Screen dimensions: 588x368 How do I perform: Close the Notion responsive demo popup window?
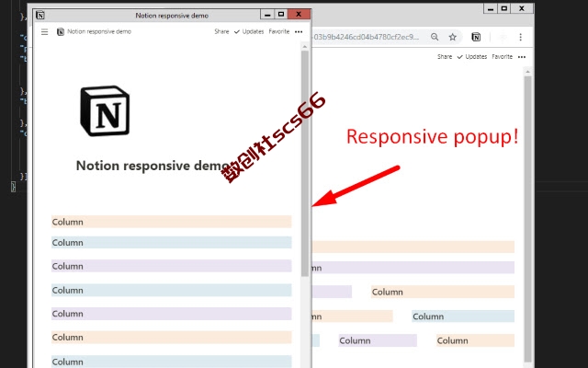tap(299, 15)
